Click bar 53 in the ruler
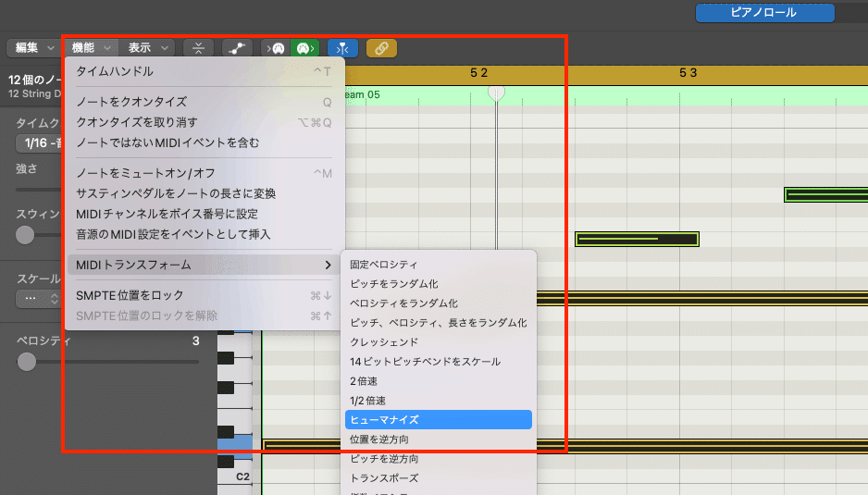The height and width of the screenshot is (495, 868). tap(688, 73)
